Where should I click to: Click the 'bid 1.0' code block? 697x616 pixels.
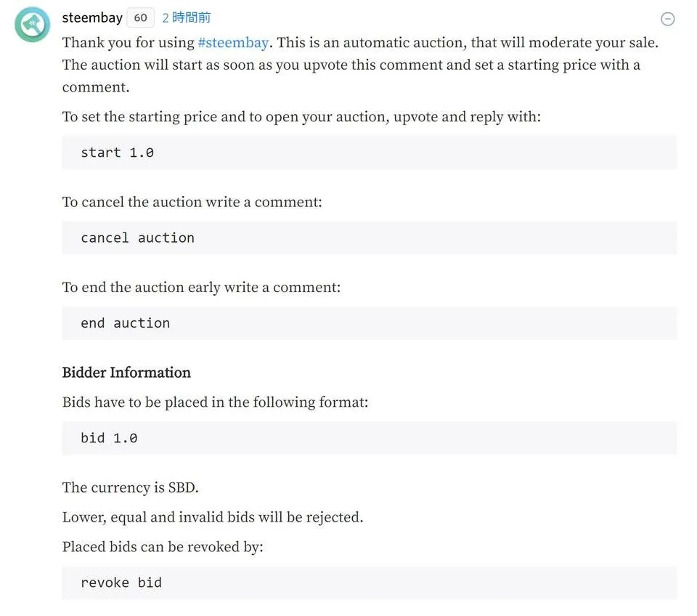pos(369,438)
